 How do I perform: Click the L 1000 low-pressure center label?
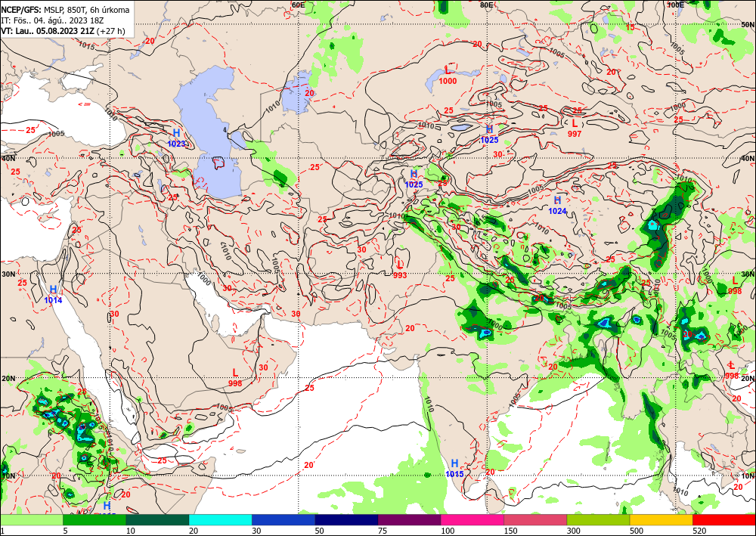tap(448, 75)
